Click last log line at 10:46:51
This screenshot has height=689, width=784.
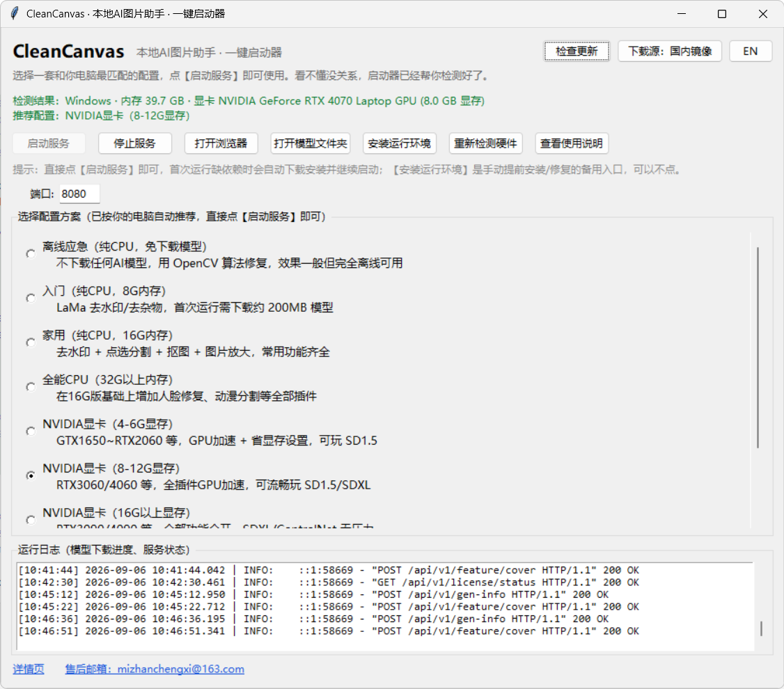click(x=329, y=631)
